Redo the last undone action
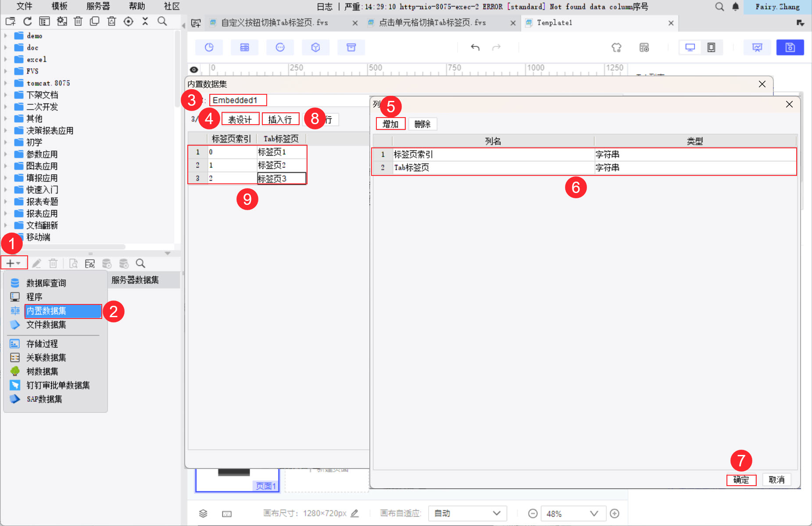This screenshot has height=526, width=812. [x=496, y=47]
